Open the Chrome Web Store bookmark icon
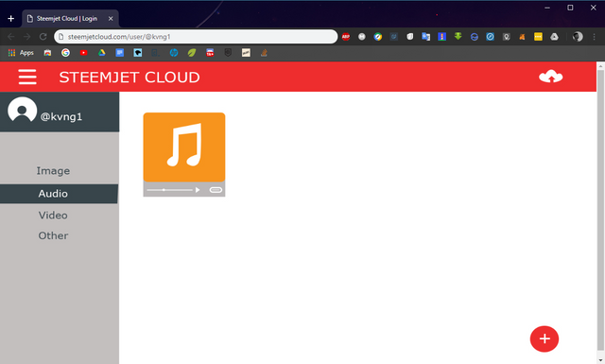Screen dimensions: 605x364 point(47,53)
